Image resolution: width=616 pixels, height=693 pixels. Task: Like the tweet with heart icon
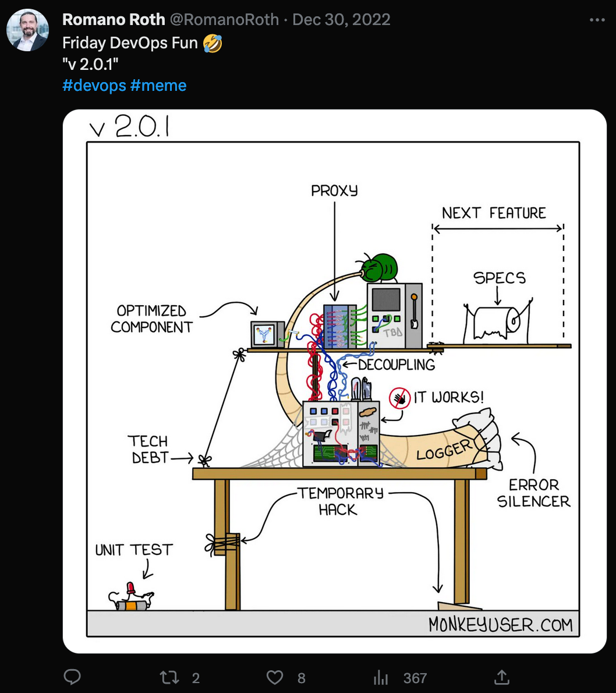(x=274, y=677)
